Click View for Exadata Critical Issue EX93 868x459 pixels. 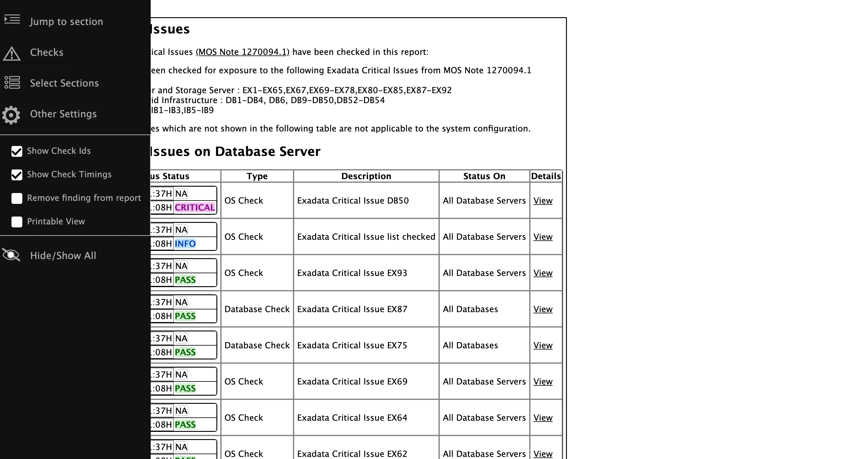(x=542, y=273)
